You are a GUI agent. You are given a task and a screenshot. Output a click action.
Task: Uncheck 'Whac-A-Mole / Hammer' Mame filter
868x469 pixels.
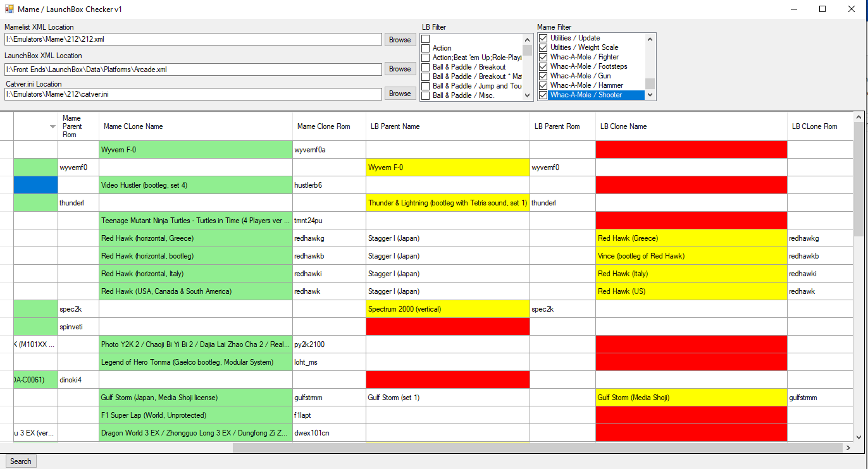pos(543,85)
